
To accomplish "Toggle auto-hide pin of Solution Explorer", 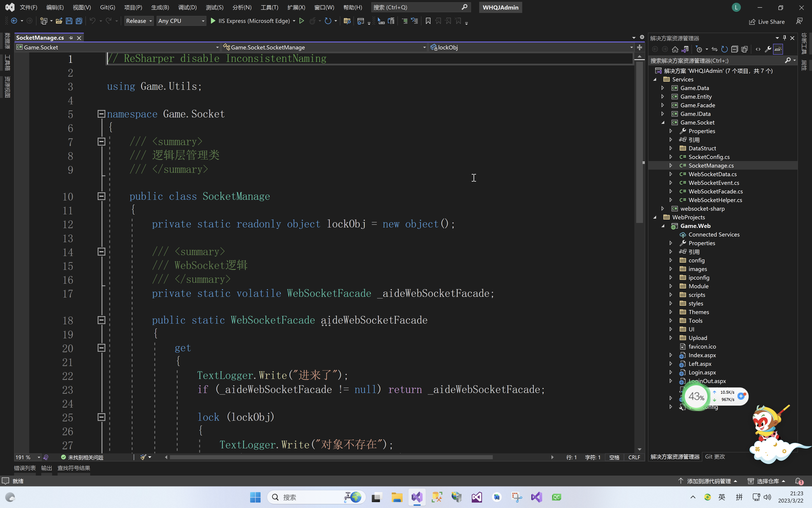I will (785, 38).
